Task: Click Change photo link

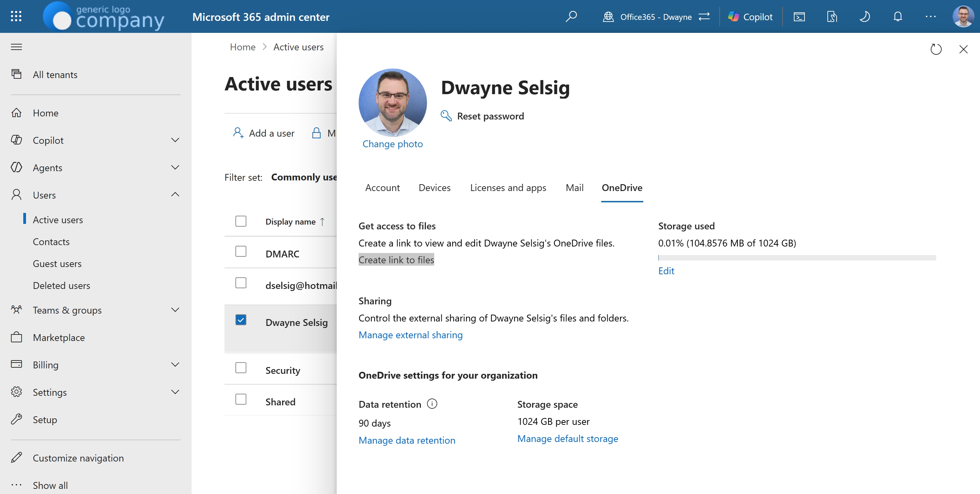Action: pyautogui.click(x=392, y=144)
